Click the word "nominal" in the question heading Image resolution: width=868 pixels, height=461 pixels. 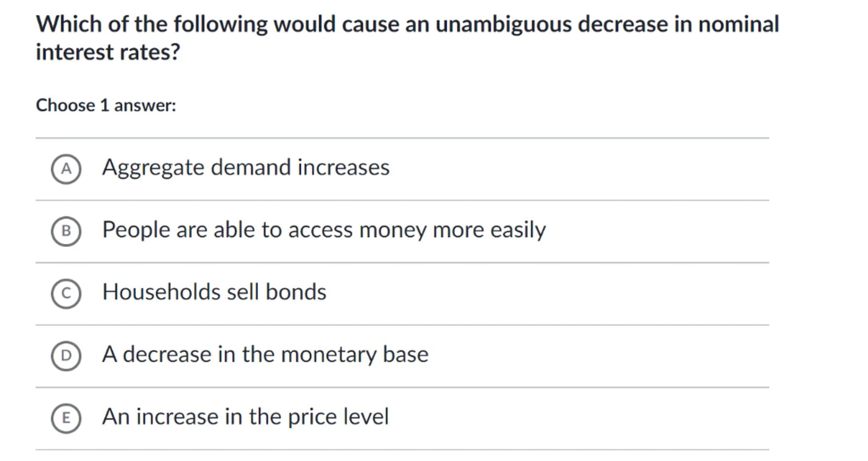click(738, 24)
